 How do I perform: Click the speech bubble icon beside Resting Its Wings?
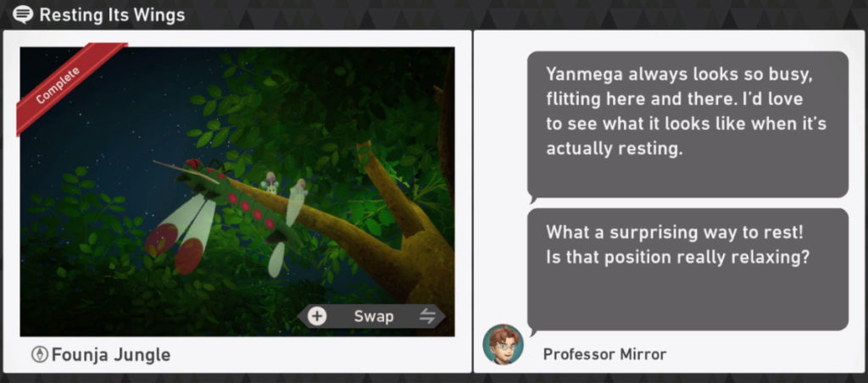[22, 14]
